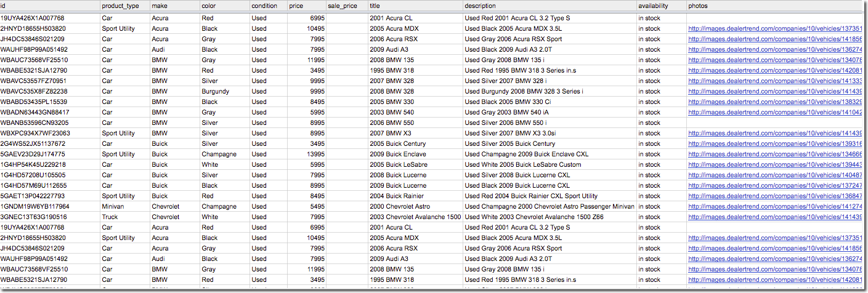Click the title cell 2005 Buick Century
Screen dimensions: 868x293
(x=415, y=143)
